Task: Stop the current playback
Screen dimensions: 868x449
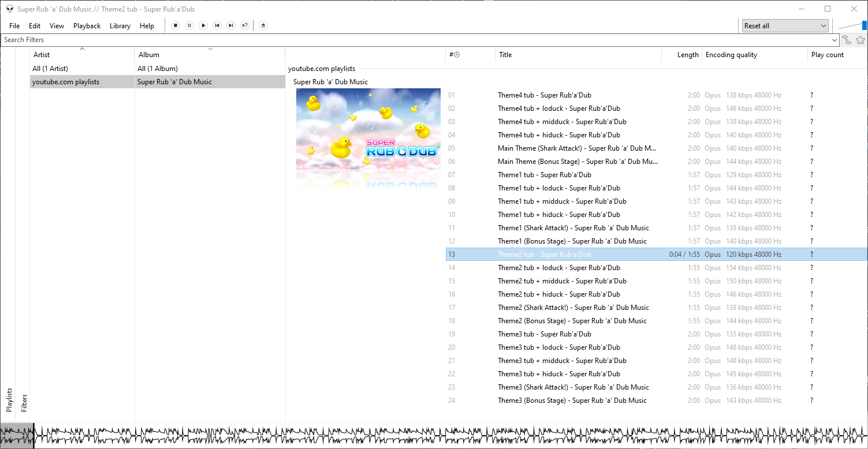Action: 175,25
